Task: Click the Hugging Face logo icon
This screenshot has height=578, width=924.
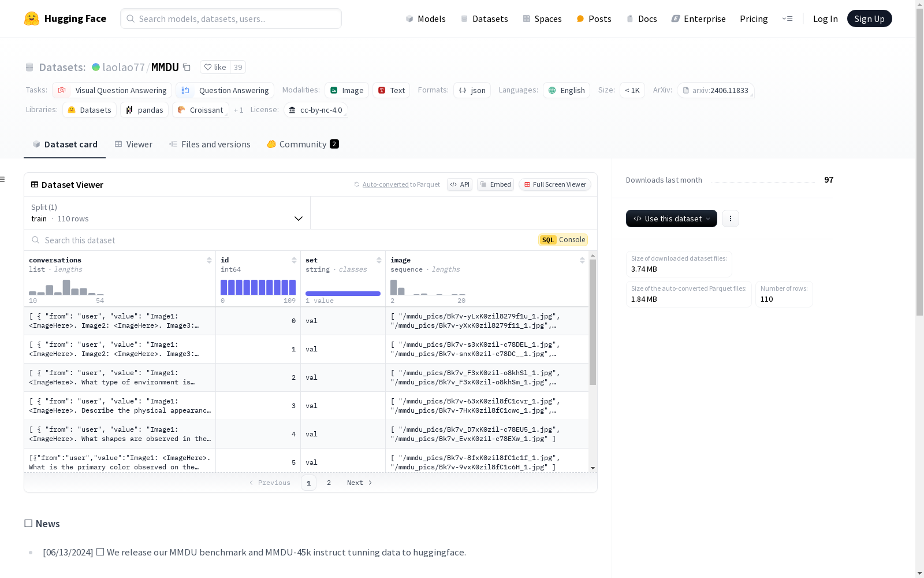Action: (32, 18)
